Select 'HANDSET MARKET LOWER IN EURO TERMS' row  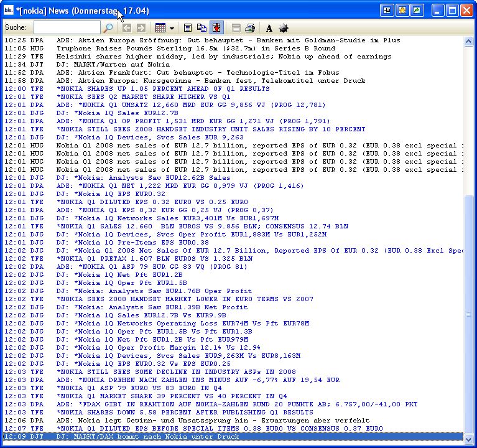(x=234, y=299)
